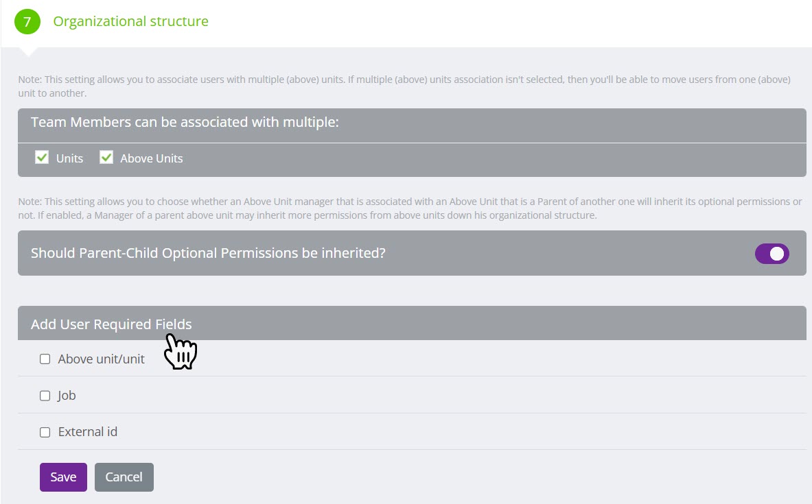Check the Job checkbox
The image size is (812, 504).
[x=45, y=395]
